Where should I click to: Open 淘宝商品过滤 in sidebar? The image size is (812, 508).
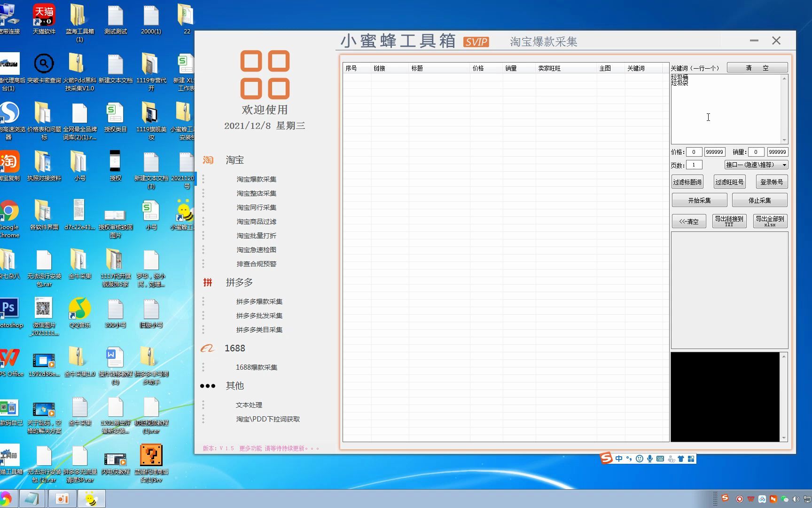point(256,222)
